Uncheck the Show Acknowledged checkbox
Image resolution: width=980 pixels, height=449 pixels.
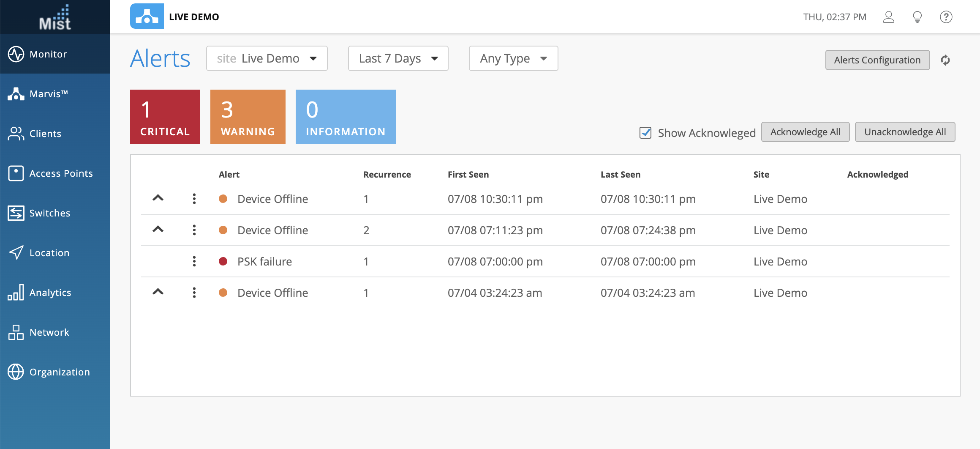pyautogui.click(x=645, y=133)
